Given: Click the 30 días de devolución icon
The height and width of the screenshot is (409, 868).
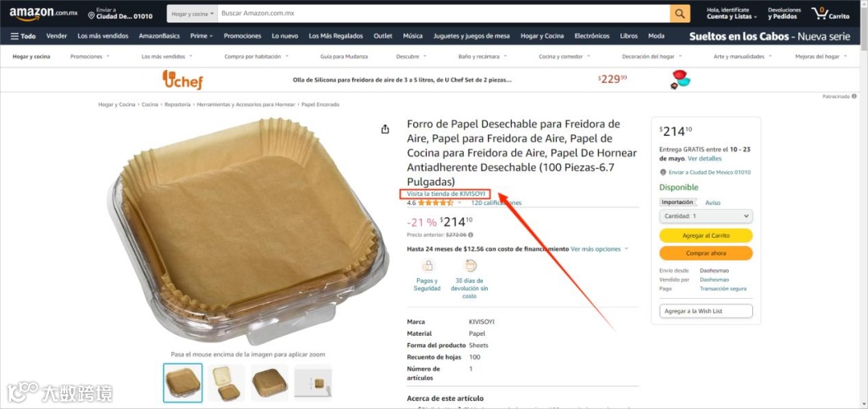Looking at the screenshot, I should point(469,265).
